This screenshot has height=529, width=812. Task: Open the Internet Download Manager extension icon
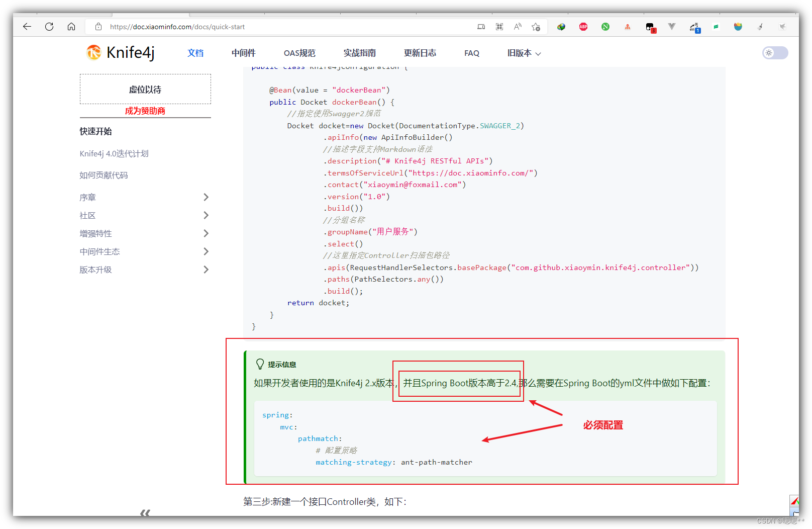pyautogui.click(x=561, y=27)
